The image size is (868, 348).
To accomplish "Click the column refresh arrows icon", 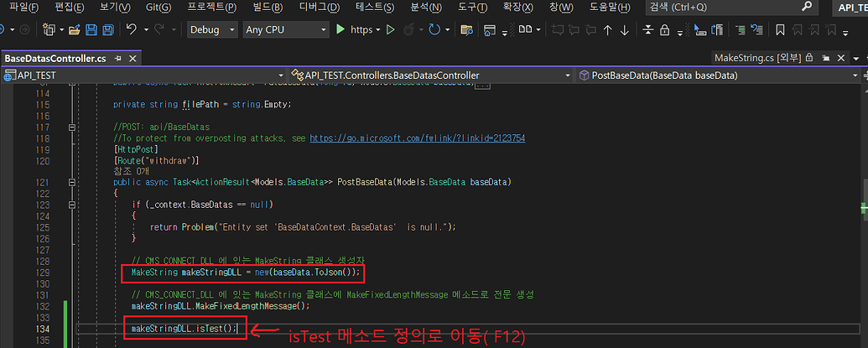I will click(717, 30).
